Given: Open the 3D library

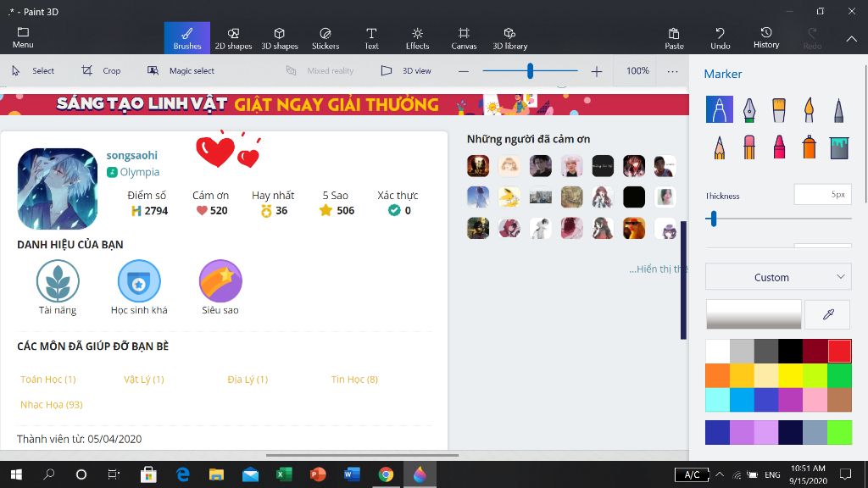Looking at the screenshot, I should click(509, 38).
